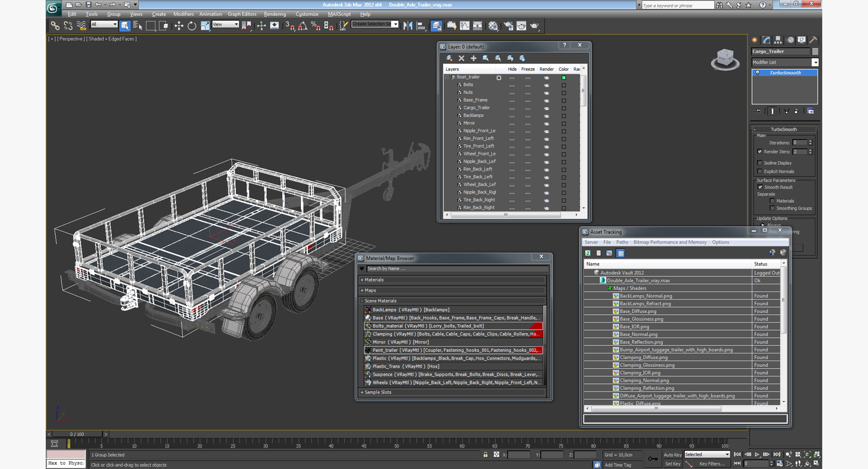Click the Render Production teapot icon
This screenshot has height=469, width=868.
pyautogui.click(x=535, y=26)
